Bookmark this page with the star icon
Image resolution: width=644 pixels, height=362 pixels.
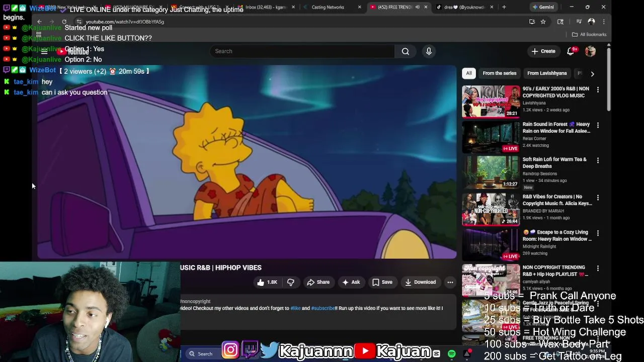[543, 22]
